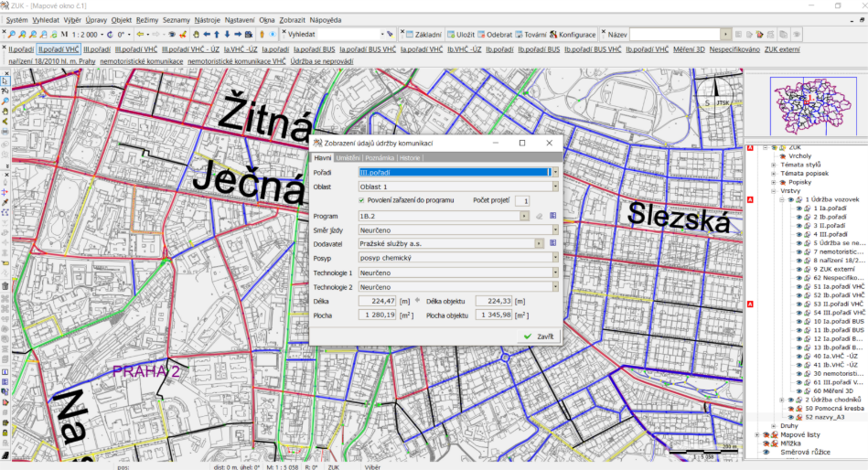Expand the Mapové listy tree node
868x470 pixels.
[x=755, y=434]
